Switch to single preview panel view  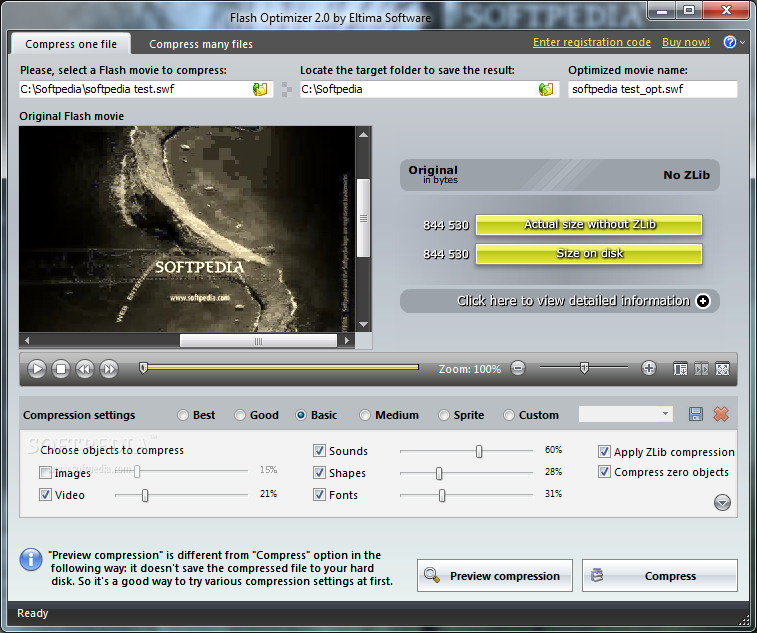pyautogui.click(x=680, y=369)
